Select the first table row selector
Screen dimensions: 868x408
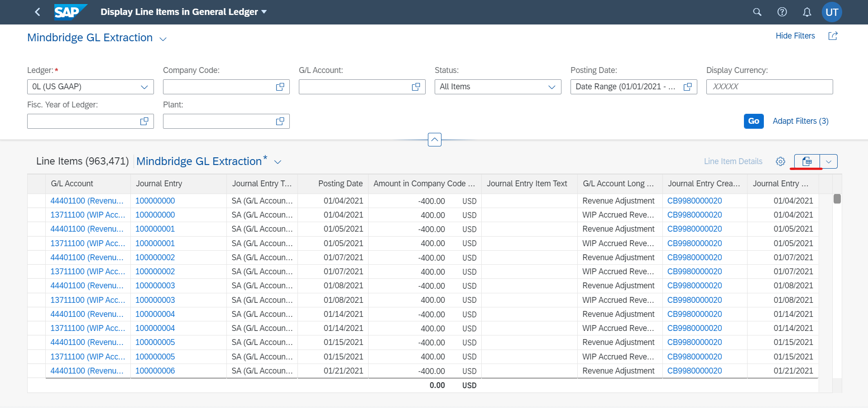click(x=36, y=201)
